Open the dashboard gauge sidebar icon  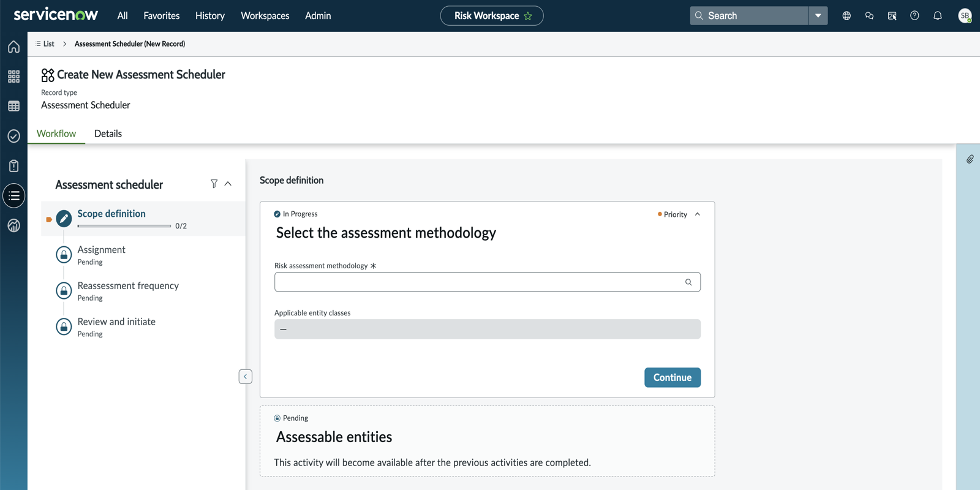(13, 225)
